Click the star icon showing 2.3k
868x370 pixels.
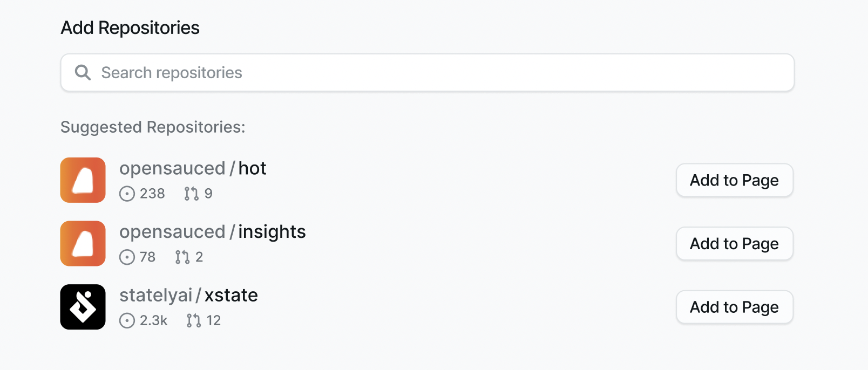(126, 320)
